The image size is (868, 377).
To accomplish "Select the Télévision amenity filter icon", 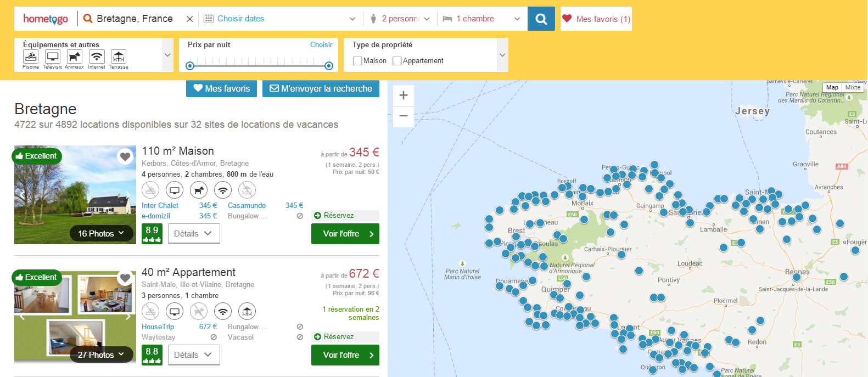I will pos(53,57).
